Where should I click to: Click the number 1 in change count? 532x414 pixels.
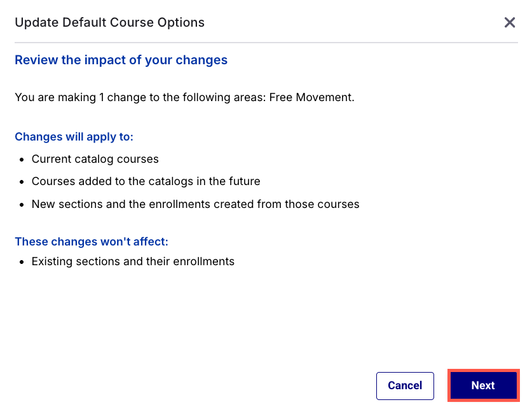tap(102, 97)
